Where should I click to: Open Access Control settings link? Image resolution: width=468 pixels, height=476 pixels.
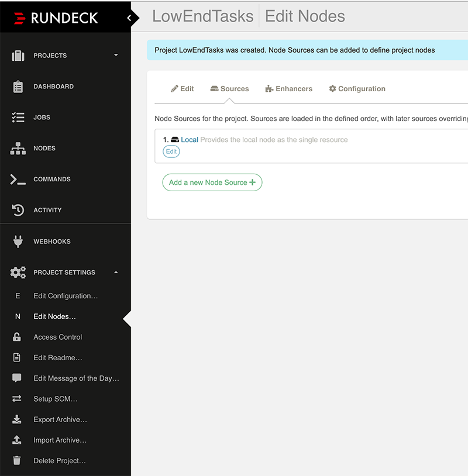58,337
